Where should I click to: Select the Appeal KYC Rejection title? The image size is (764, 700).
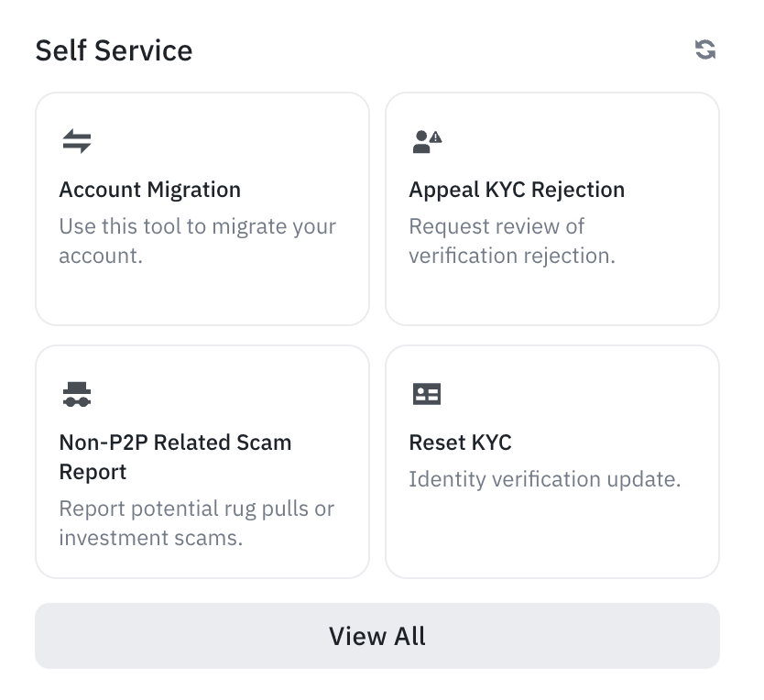point(517,190)
